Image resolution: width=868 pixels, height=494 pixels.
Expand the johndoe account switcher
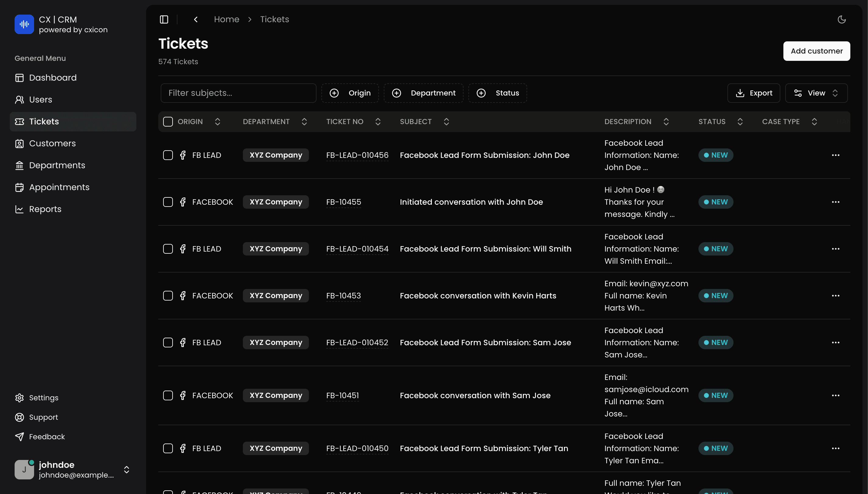126,470
